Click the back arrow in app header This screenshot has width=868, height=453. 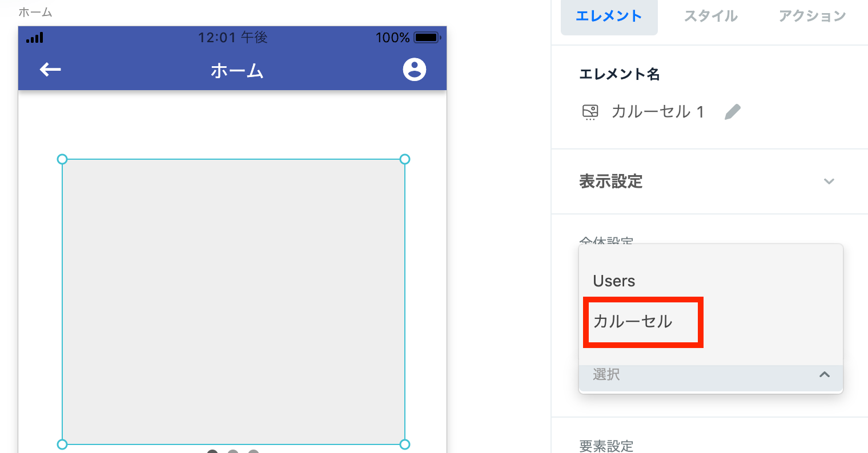pos(50,70)
